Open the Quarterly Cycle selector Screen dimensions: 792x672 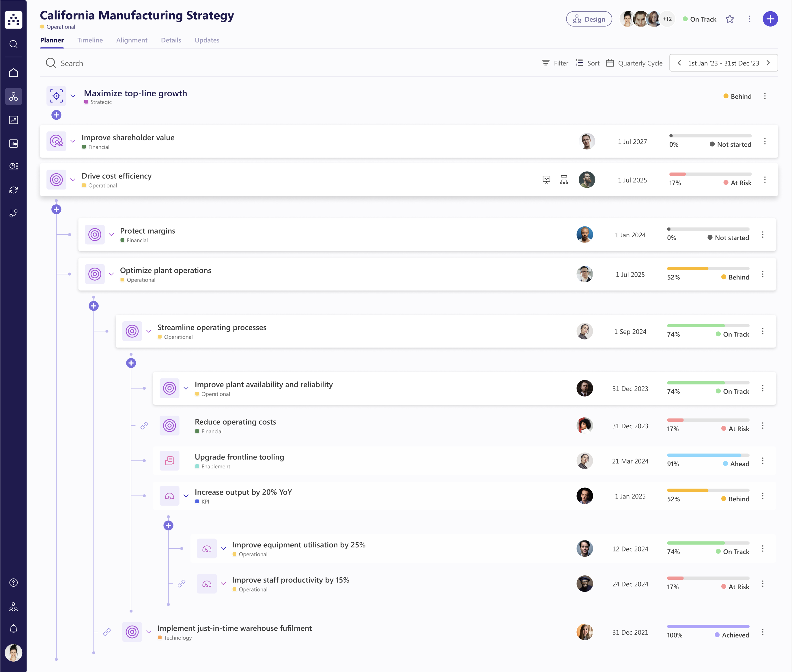tap(634, 63)
